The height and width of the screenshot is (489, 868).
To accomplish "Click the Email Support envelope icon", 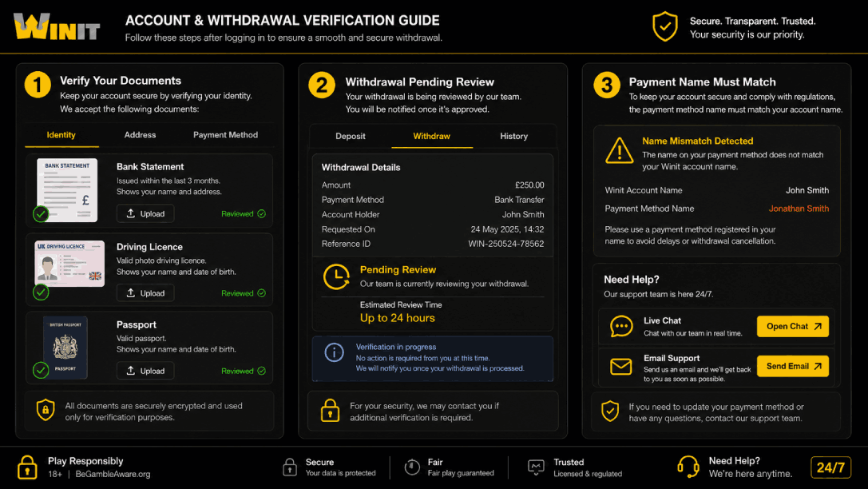I will [x=621, y=366].
